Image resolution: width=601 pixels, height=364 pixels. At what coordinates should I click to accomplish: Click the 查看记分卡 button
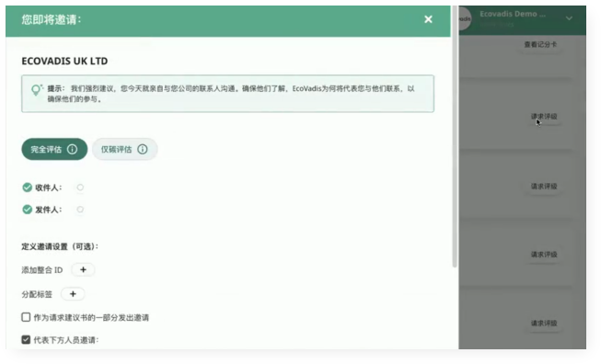[540, 44]
